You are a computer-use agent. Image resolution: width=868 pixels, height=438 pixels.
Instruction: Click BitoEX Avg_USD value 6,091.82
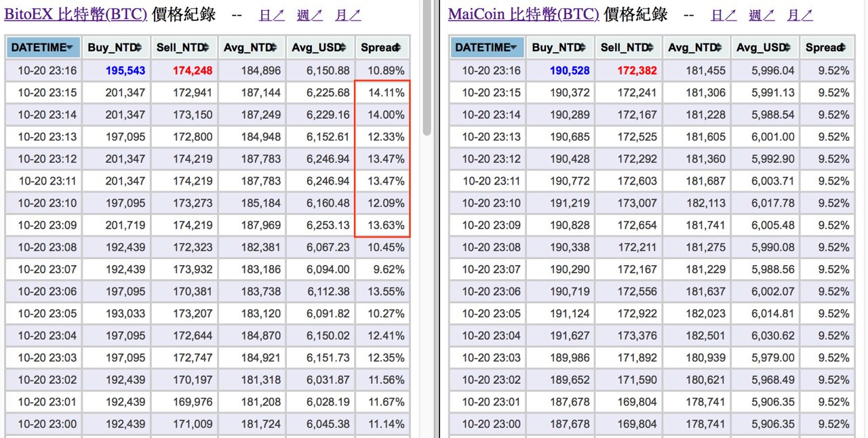click(328, 314)
